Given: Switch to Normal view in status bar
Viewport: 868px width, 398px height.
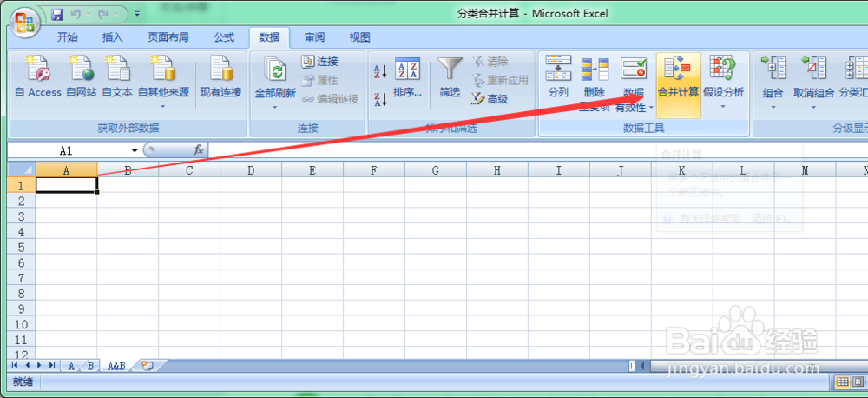Looking at the screenshot, I should click(x=842, y=381).
